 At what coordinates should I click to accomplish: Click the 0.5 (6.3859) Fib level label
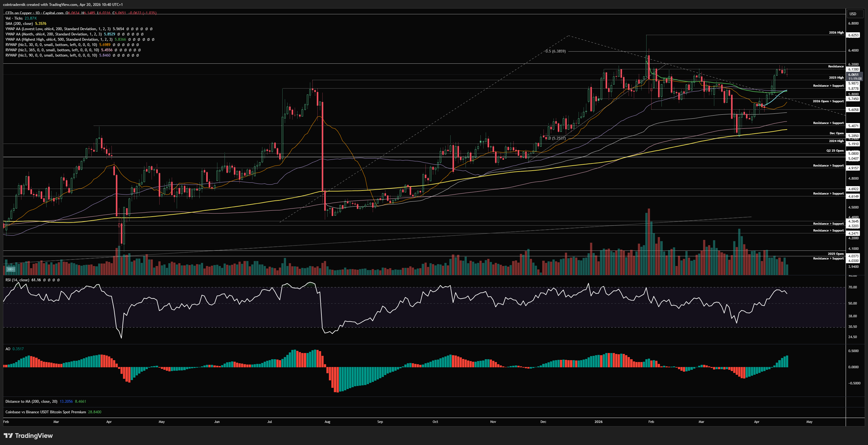coord(555,51)
